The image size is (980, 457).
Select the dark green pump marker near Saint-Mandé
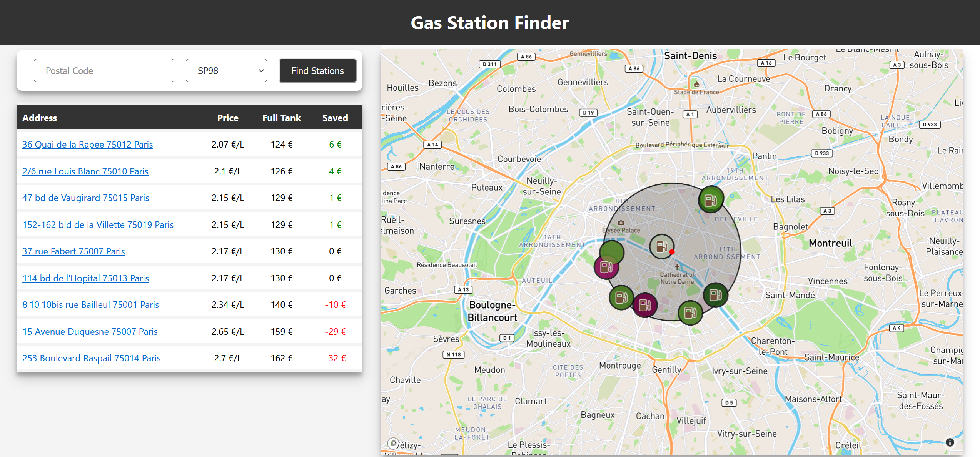715,295
